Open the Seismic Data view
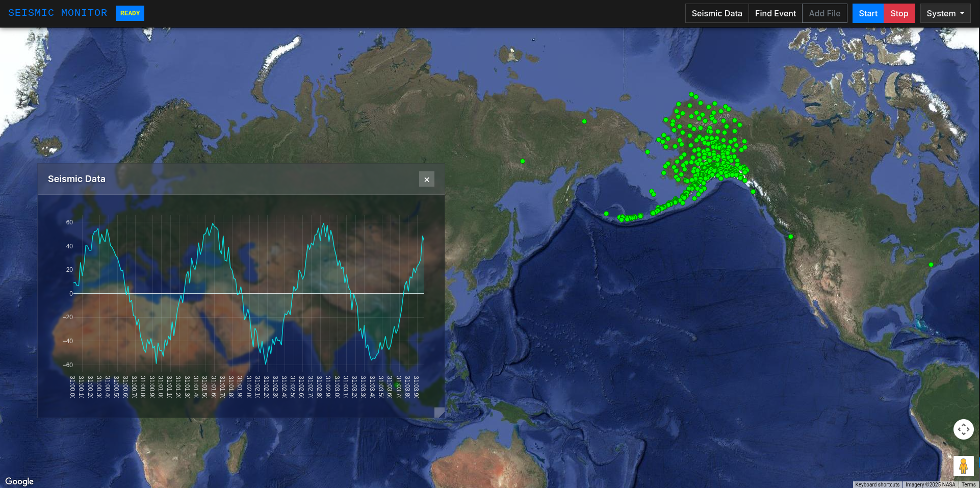 tap(716, 13)
